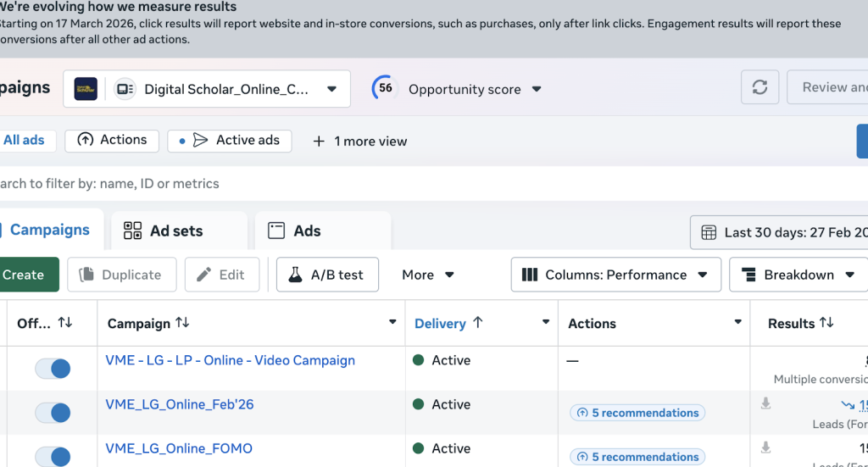Sort by the Delivery column arrow
The image size is (868, 467).
coord(477,323)
